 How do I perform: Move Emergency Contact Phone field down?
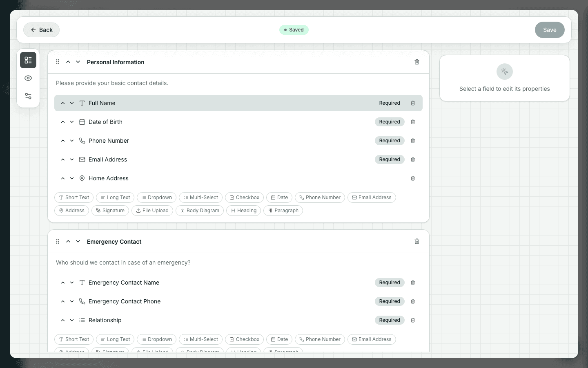coord(72,301)
